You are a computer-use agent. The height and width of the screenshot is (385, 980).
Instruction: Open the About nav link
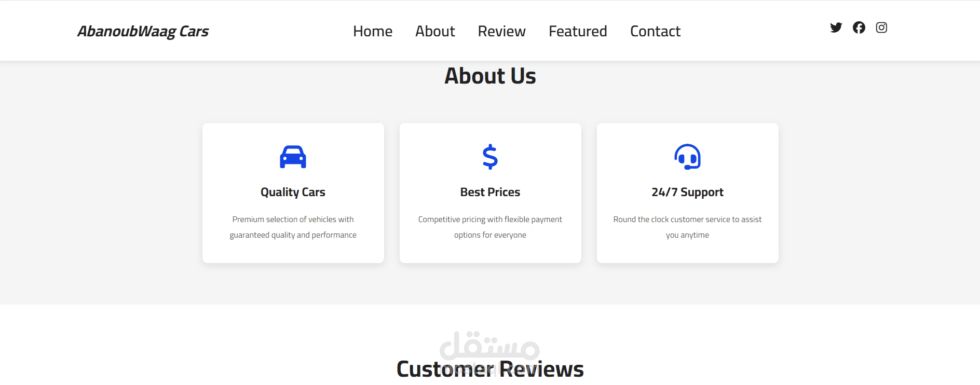coord(435,31)
